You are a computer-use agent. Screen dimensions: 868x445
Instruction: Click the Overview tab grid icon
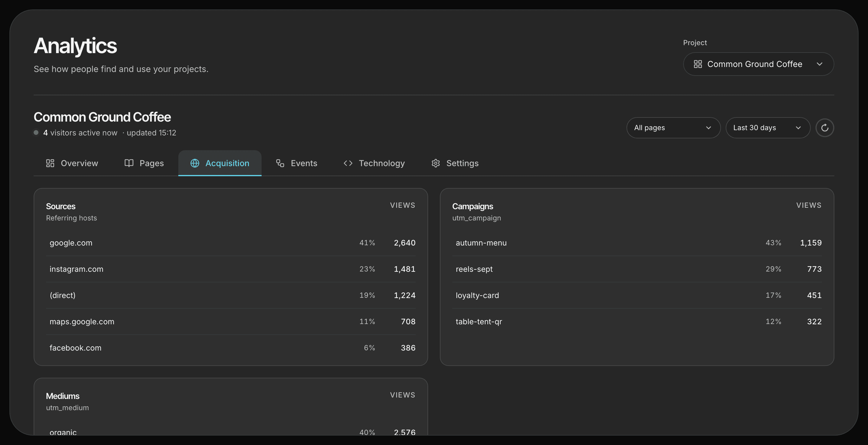(50, 163)
